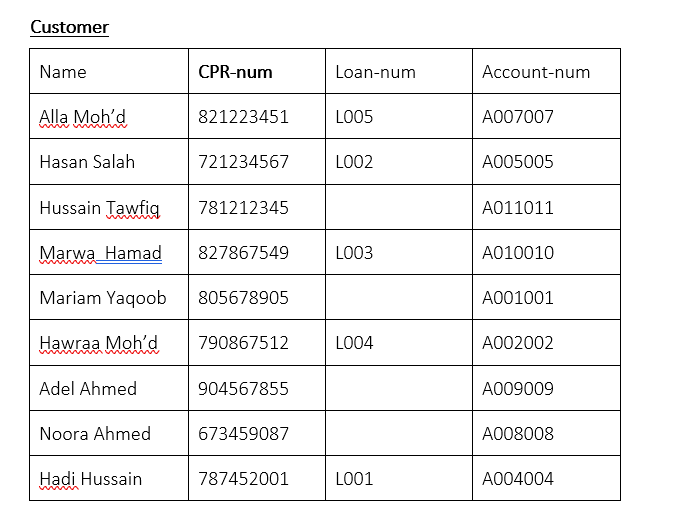Select loan number L003
698x525 pixels.
point(354,253)
